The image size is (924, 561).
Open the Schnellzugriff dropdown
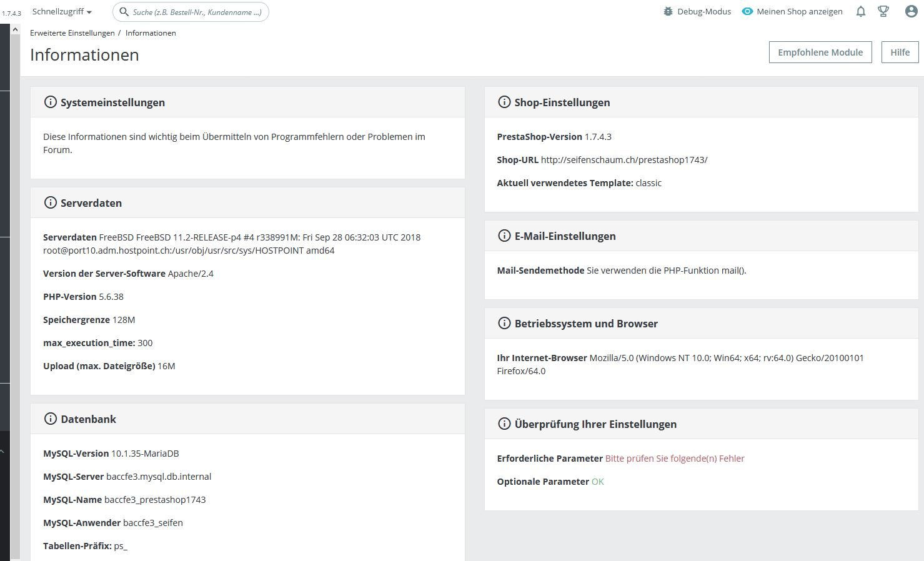62,12
